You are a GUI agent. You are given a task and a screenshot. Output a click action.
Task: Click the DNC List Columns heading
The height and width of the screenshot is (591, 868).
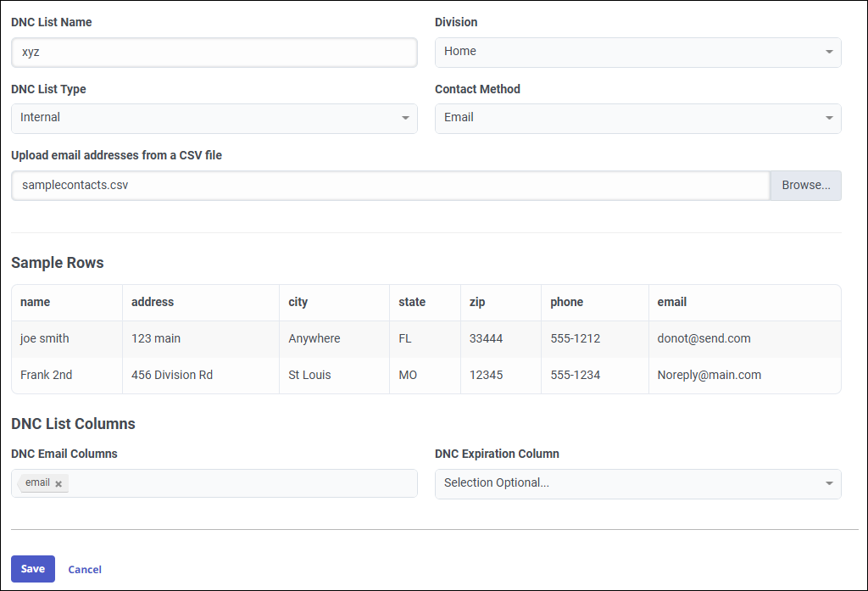(73, 424)
